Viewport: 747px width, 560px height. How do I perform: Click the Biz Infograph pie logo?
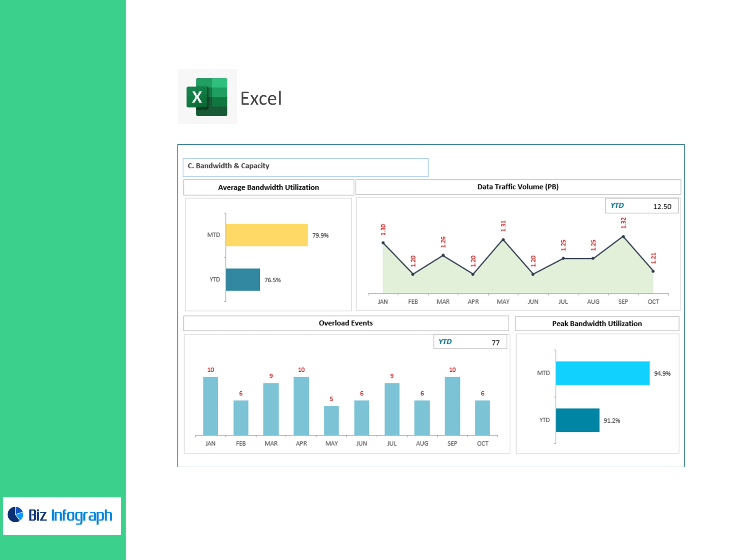[16, 514]
